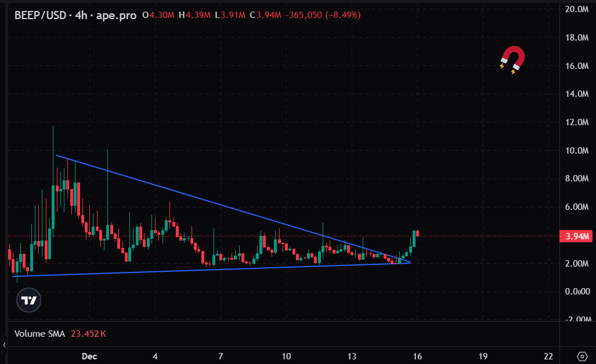Click the Volume SMA indicator label

[39, 334]
